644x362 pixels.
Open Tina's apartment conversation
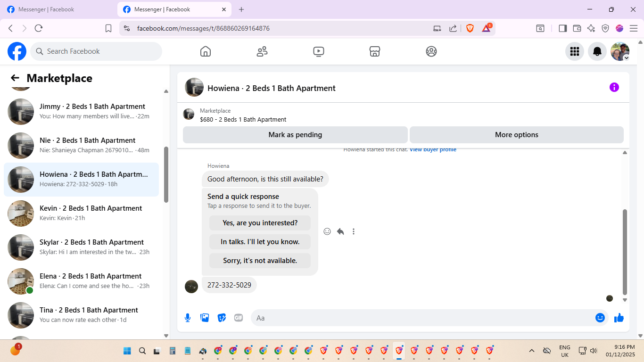81,315
